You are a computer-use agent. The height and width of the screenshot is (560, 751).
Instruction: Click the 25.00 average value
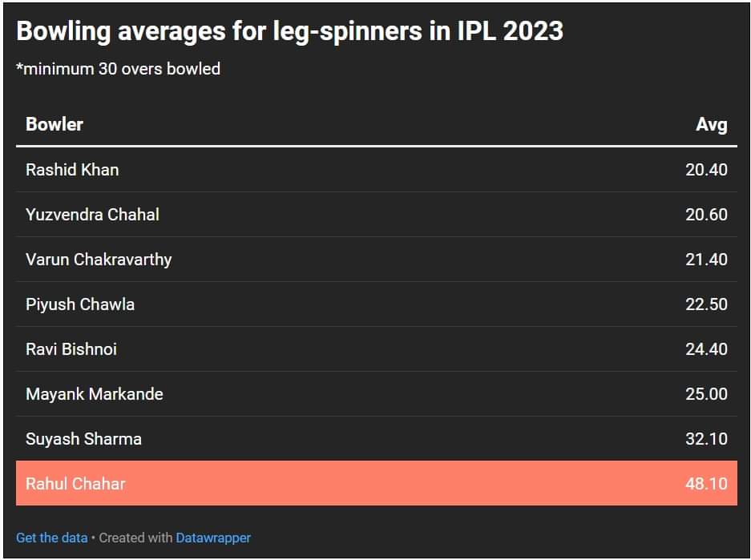click(706, 394)
